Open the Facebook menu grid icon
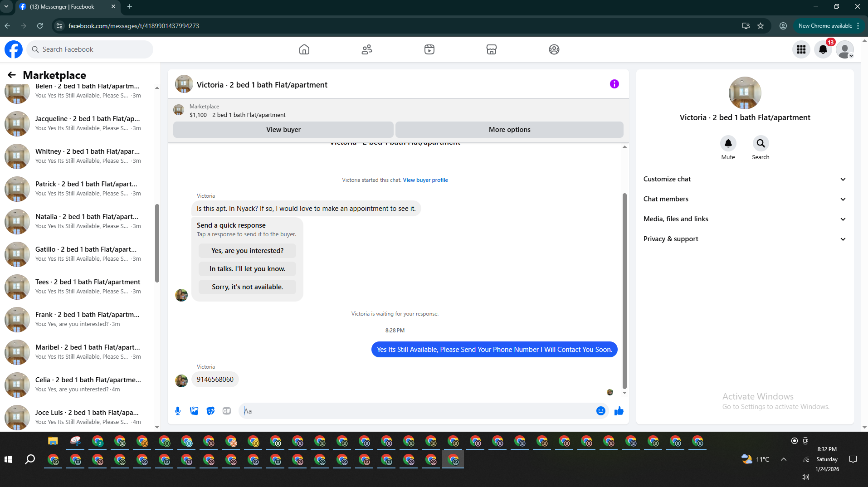Viewport: 868px width, 487px height. [x=801, y=49]
